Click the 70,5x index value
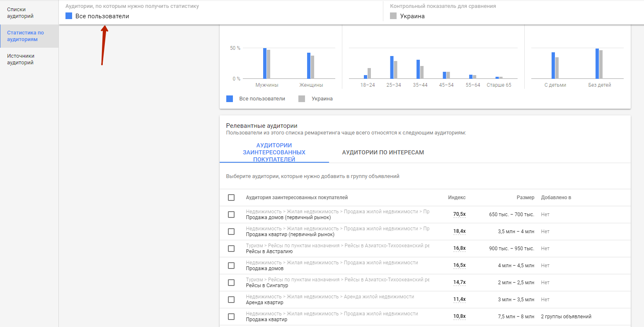644x327 pixels. [459, 215]
